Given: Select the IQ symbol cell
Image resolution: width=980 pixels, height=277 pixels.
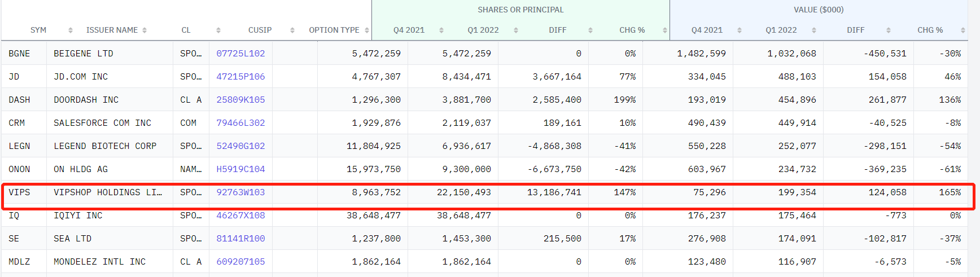Looking at the screenshot, I should [24, 216].
